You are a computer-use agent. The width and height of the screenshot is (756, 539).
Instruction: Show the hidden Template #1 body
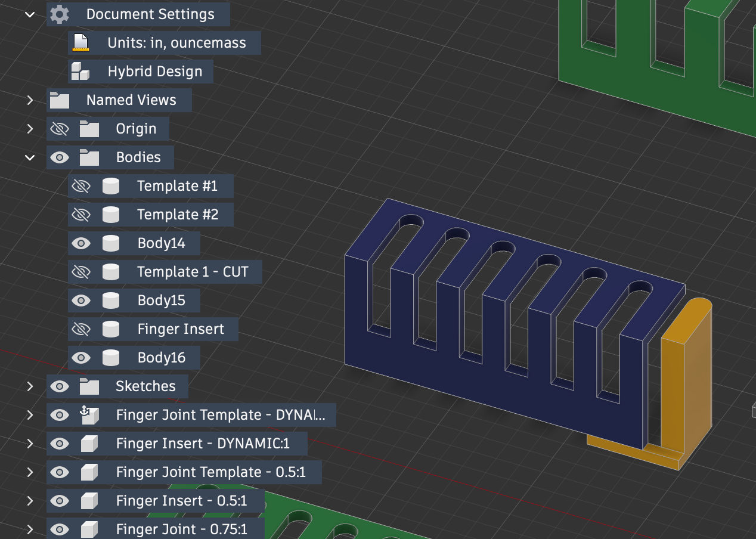(x=81, y=186)
